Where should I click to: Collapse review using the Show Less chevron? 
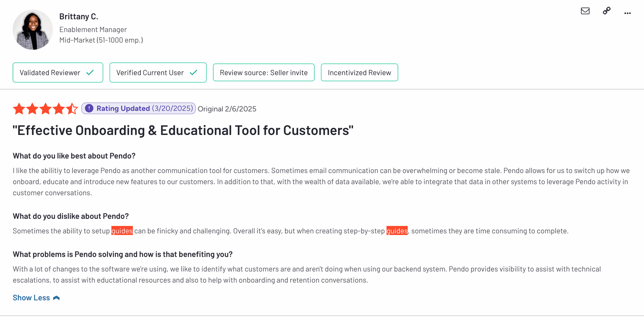point(56,298)
